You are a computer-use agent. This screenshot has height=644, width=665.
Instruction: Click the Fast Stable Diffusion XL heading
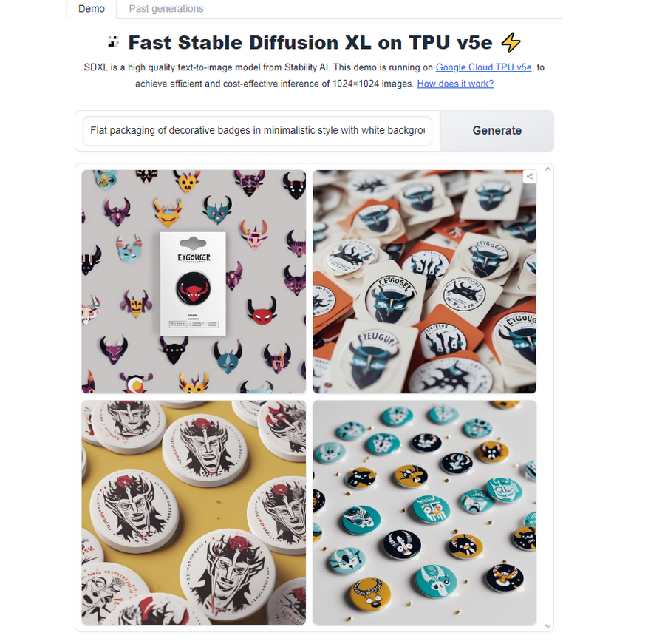click(x=310, y=42)
